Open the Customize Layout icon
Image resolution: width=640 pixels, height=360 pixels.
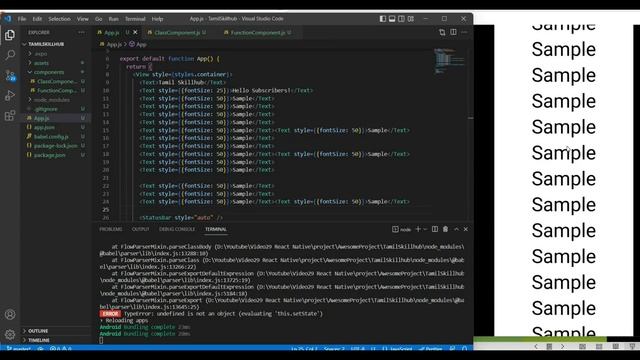click(x=411, y=19)
